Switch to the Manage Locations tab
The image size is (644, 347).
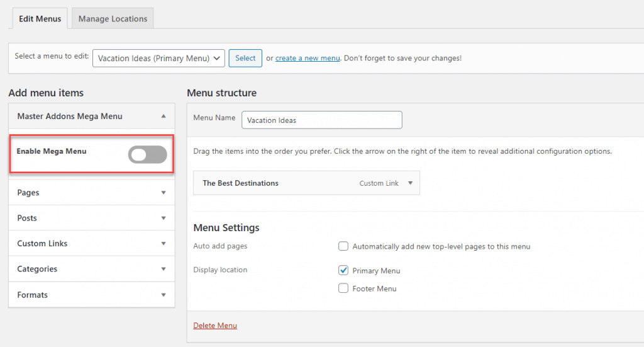click(x=113, y=19)
